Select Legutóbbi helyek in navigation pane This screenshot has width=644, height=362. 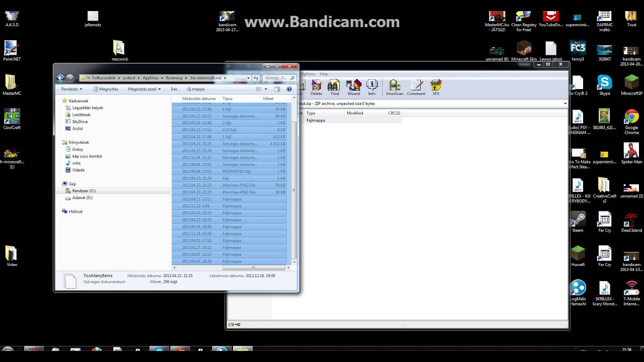tap(88, 108)
